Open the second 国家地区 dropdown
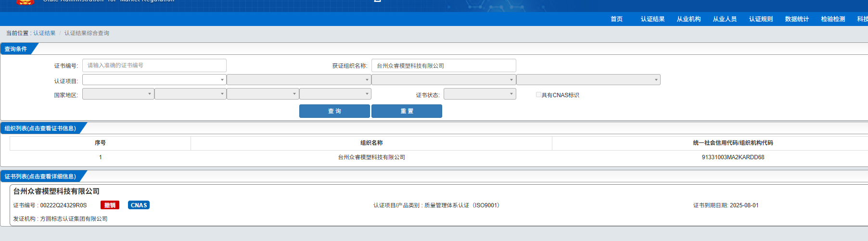 [191, 94]
